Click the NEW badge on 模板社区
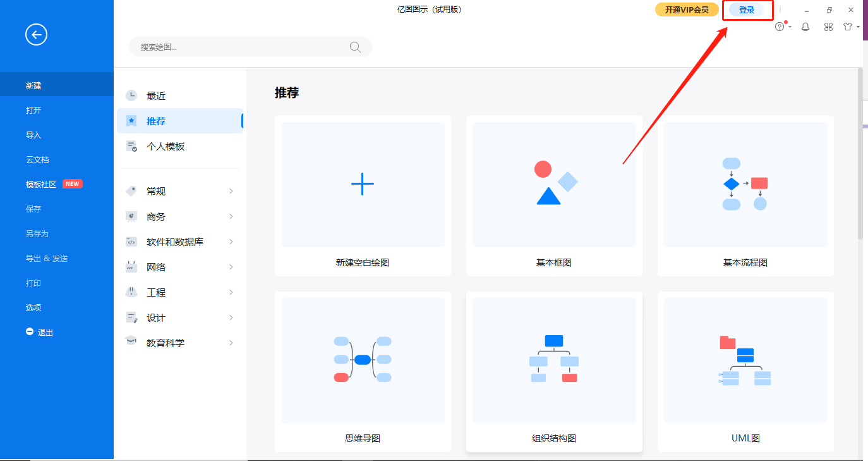The image size is (868, 461). [x=73, y=184]
